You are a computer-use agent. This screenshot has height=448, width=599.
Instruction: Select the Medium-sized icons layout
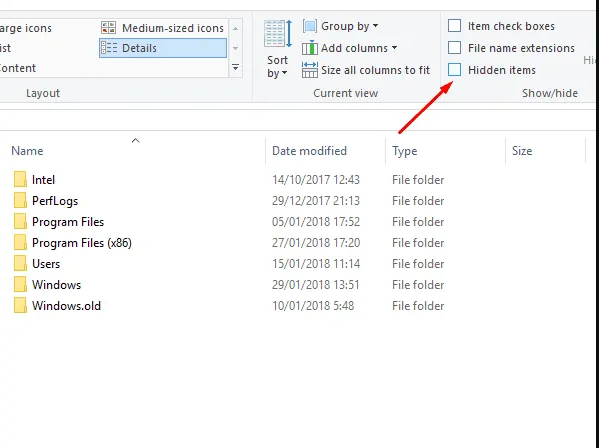click(x=163, y=28)
